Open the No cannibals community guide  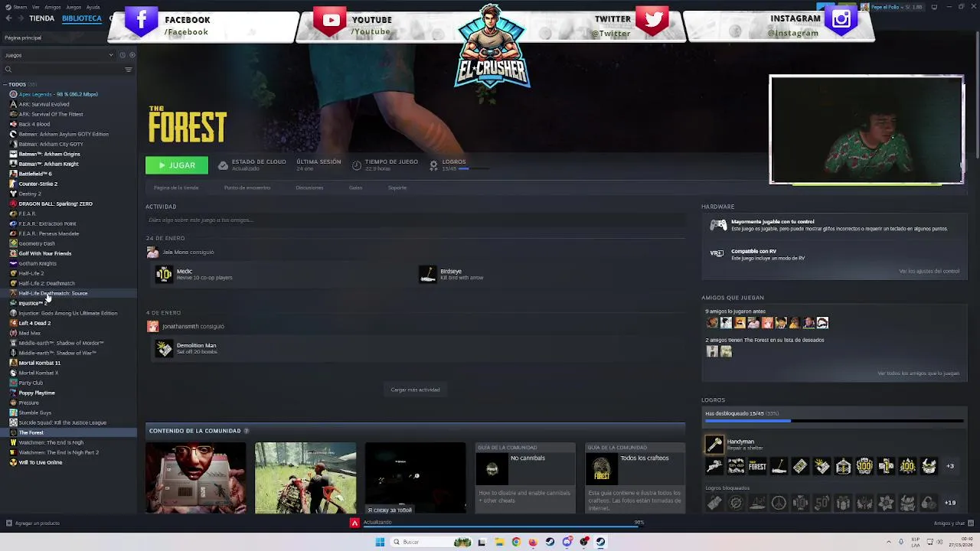coord(525,478)
